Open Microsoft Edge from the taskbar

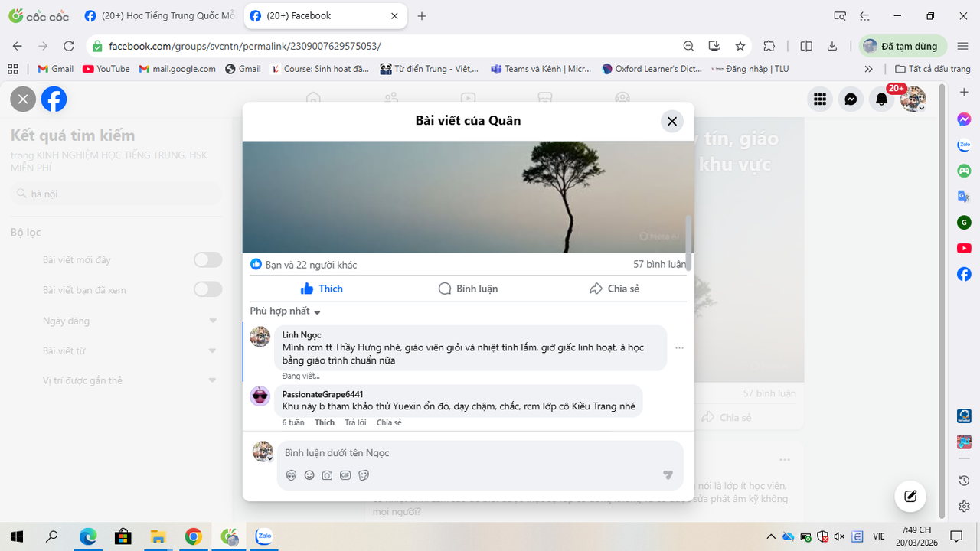87,536
